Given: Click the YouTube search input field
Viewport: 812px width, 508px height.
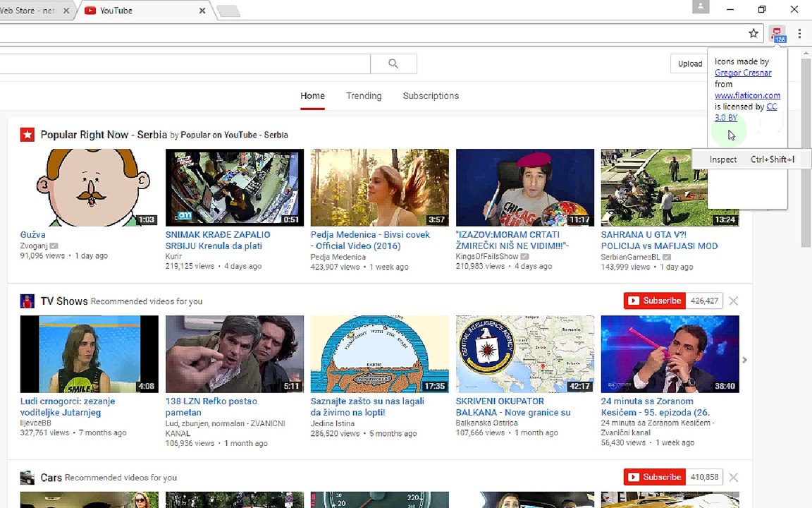Looking at the screenshot, I should coord(185,64).
